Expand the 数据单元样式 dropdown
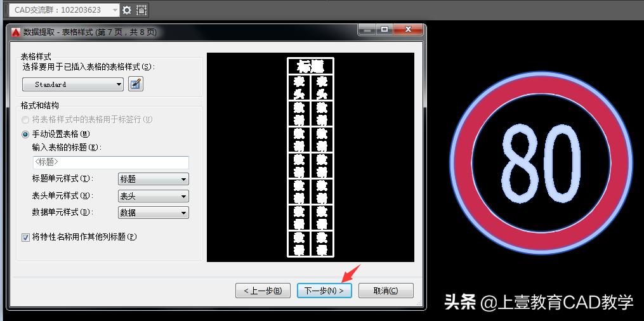This screenshot has width=644, height=321. click(153, 213)
